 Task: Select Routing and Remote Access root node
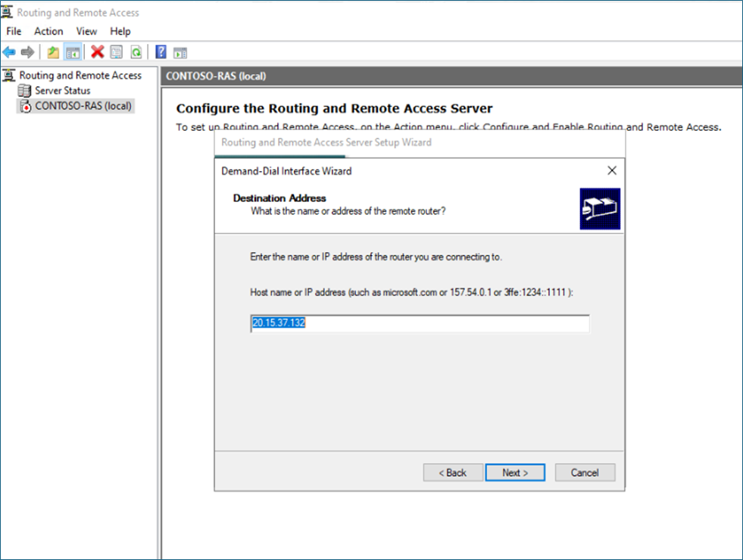[80, 75]
